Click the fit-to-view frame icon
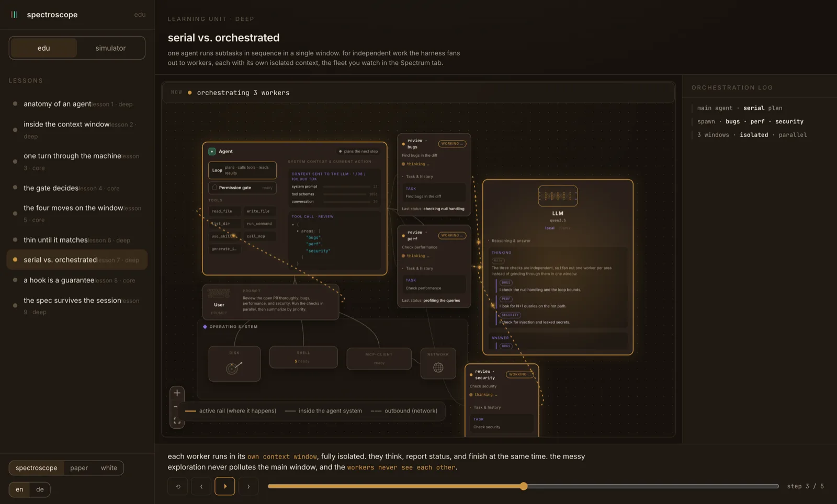The height and width of the screenshot is (504, 837). (177, 420)
